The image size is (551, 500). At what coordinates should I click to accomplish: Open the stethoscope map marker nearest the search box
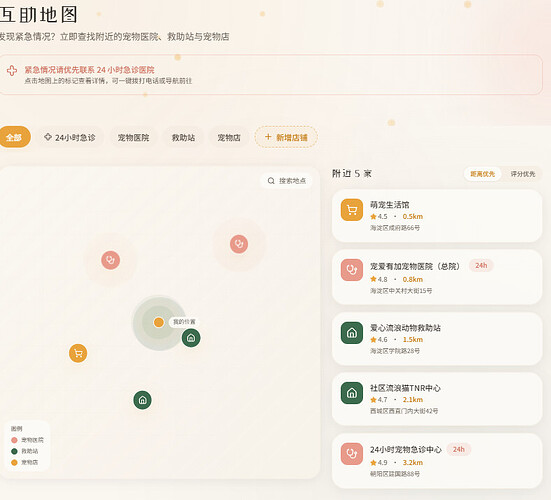239,244
